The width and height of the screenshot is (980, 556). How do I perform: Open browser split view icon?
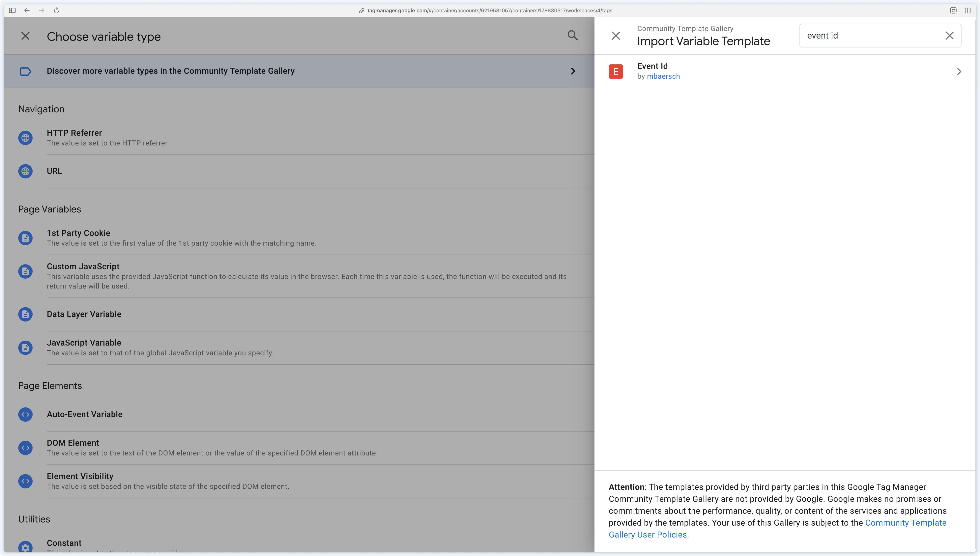pos(967,10)
